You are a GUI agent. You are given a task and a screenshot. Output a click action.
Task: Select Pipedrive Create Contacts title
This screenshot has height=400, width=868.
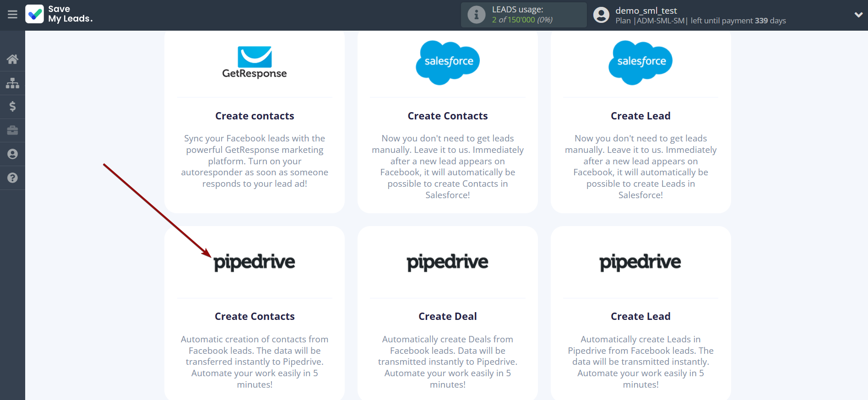[x=255, y=317]
